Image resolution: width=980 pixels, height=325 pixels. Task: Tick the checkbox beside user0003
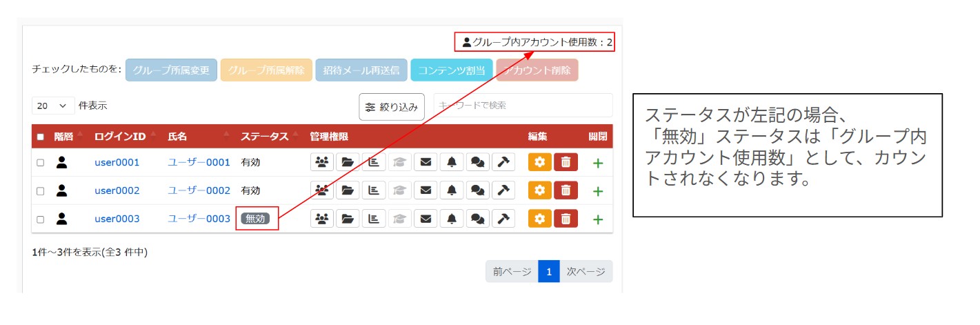tap(40, 219)
